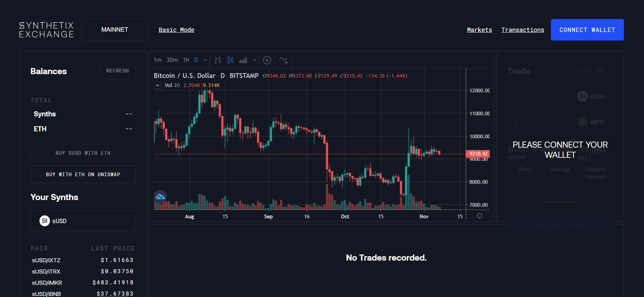Click the Compare or Add Symbol icon
644x297 pixels.
pos(267,60)
